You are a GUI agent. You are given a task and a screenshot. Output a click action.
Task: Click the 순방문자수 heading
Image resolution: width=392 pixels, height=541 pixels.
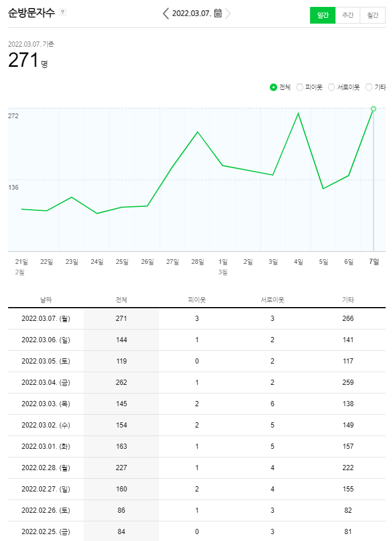[x=31, y=13]
